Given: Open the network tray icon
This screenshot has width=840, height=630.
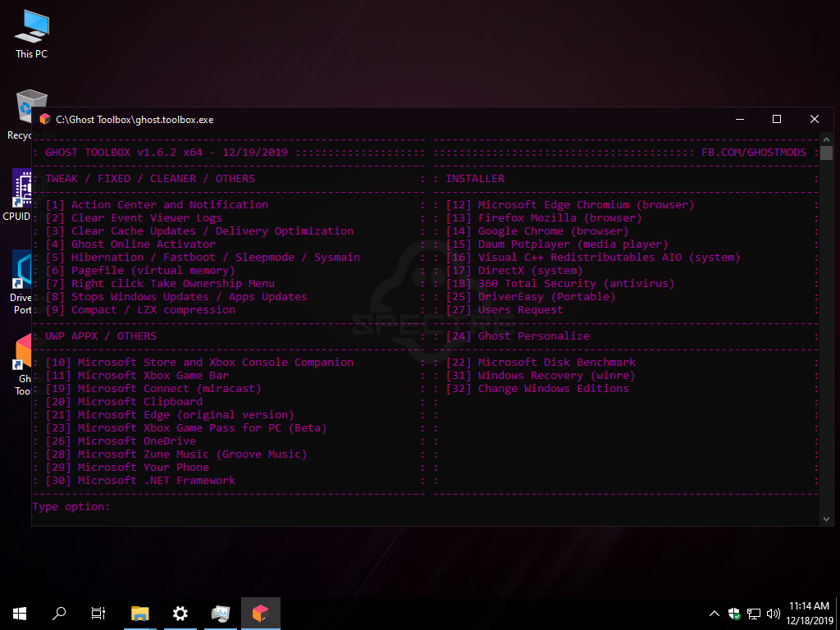Looking at the screenshot, I should pos(755,614).
